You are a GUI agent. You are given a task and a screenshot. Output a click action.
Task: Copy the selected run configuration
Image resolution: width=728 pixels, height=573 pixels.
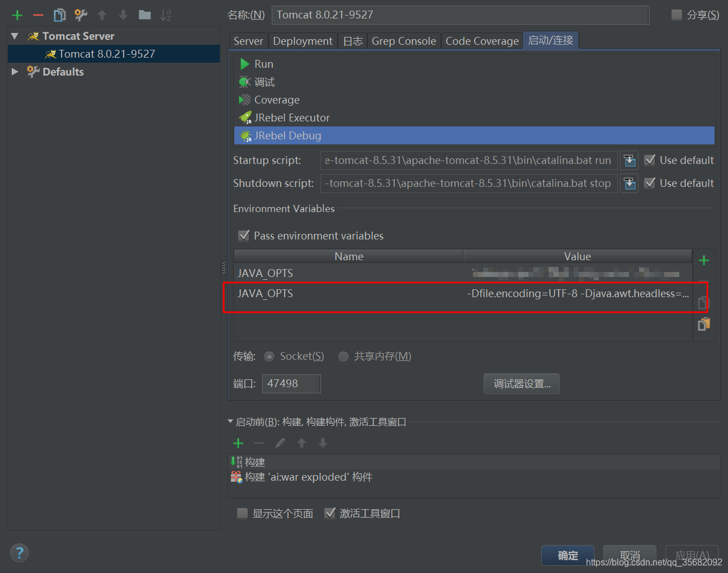coord(59,15)
